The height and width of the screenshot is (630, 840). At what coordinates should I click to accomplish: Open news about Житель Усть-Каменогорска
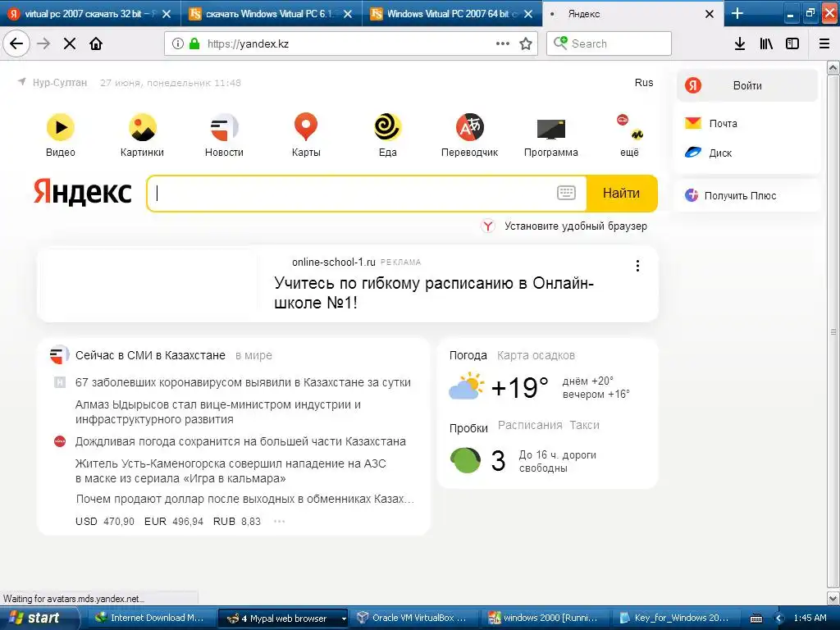231,471
